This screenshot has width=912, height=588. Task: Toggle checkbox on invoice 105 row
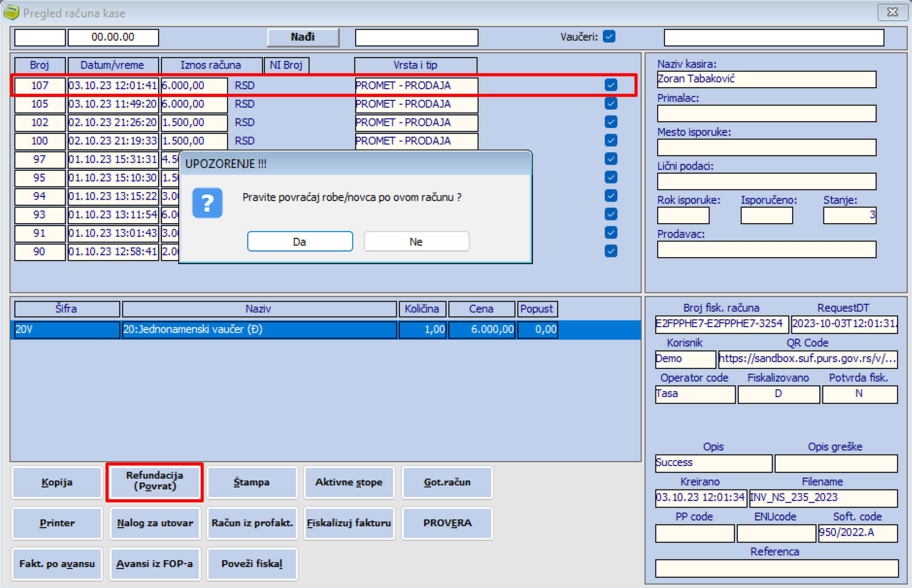[x=611, y=104]
